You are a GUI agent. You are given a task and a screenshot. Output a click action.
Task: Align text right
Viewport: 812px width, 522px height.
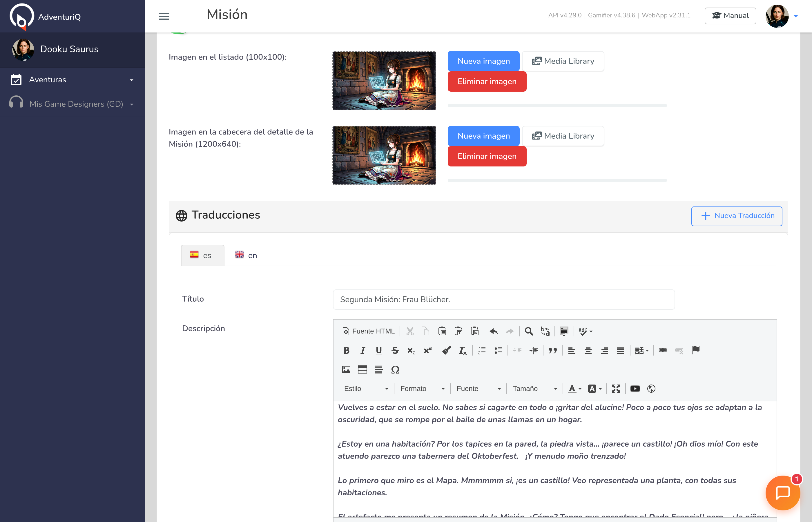[604, 351]
